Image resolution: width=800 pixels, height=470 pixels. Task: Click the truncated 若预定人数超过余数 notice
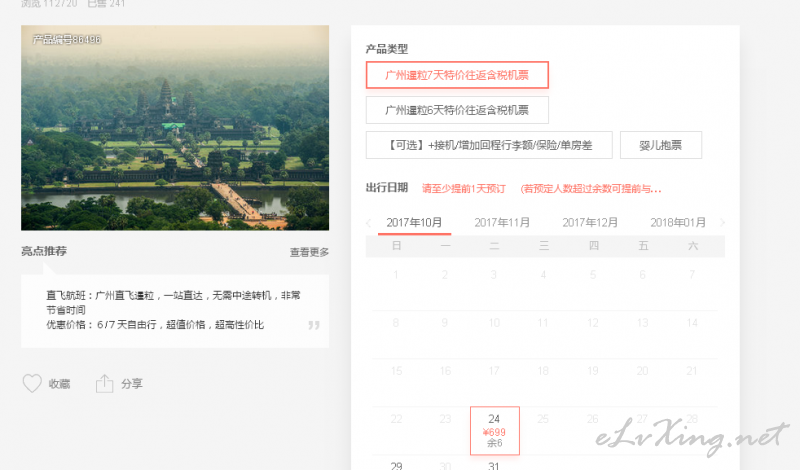[591, 189]
